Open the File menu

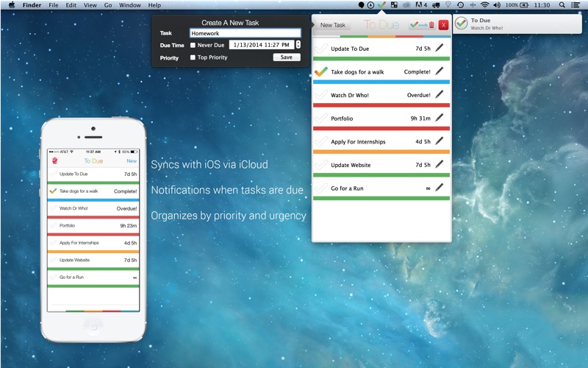(x=54, y=5)
